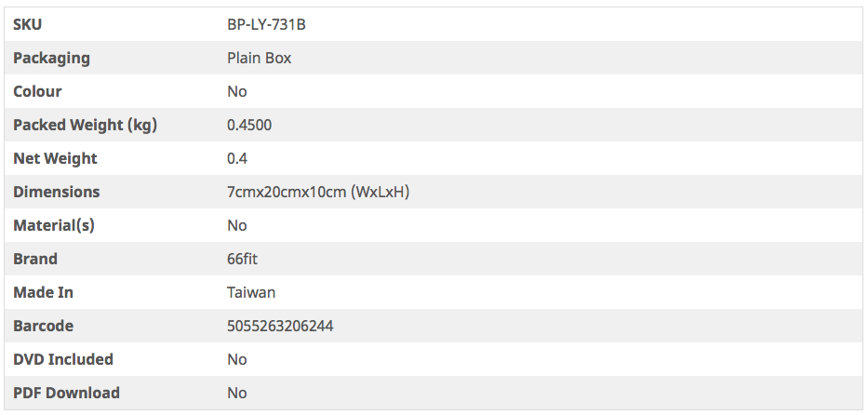The height and width of the screenshot is (415, 868).
Task: Click the SKU row label
Action: [28, 24]
